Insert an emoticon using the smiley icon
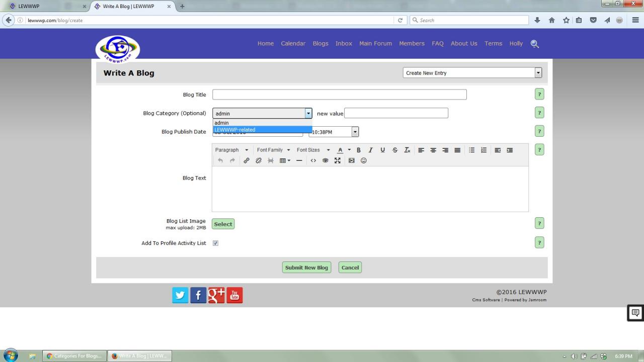 (x=364, y=160)
